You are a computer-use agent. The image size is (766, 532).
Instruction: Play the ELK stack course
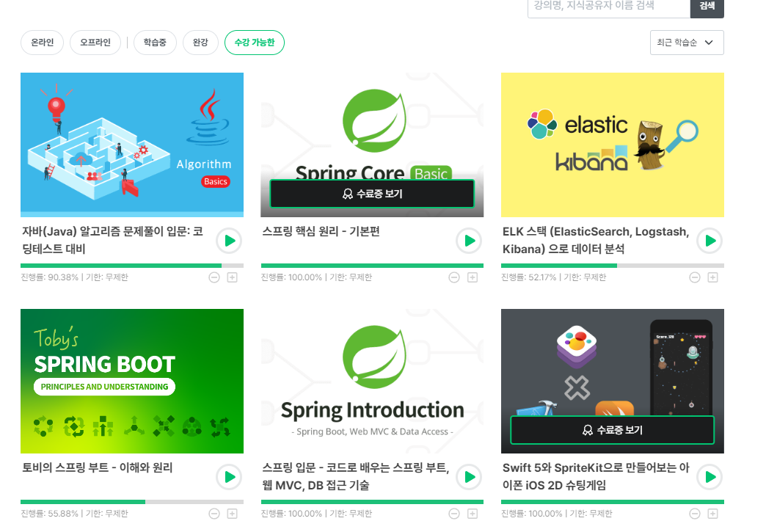click(x=710, y=241)
